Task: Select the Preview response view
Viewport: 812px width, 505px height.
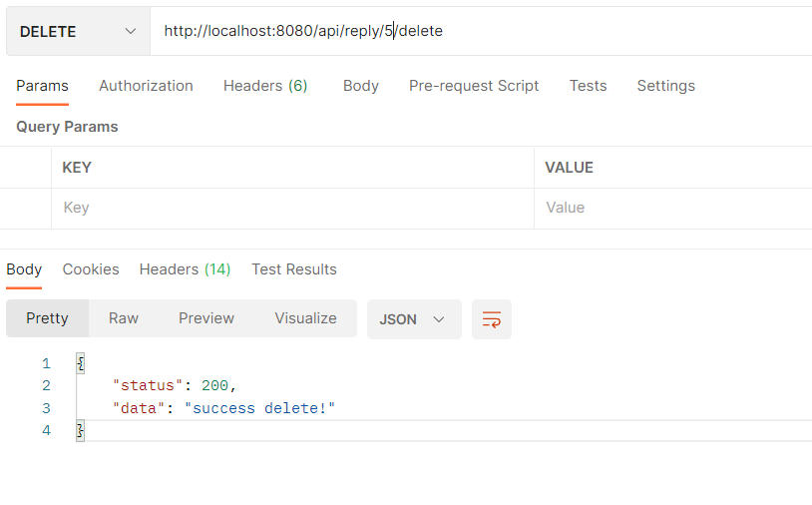Action: (206, 318)
